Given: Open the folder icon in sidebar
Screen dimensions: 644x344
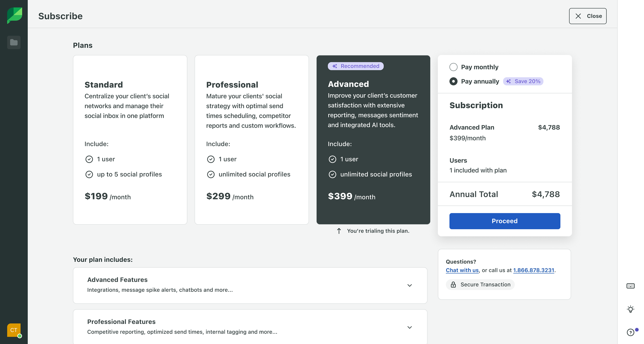Looking at the screenshot, I should coord(14,43).
